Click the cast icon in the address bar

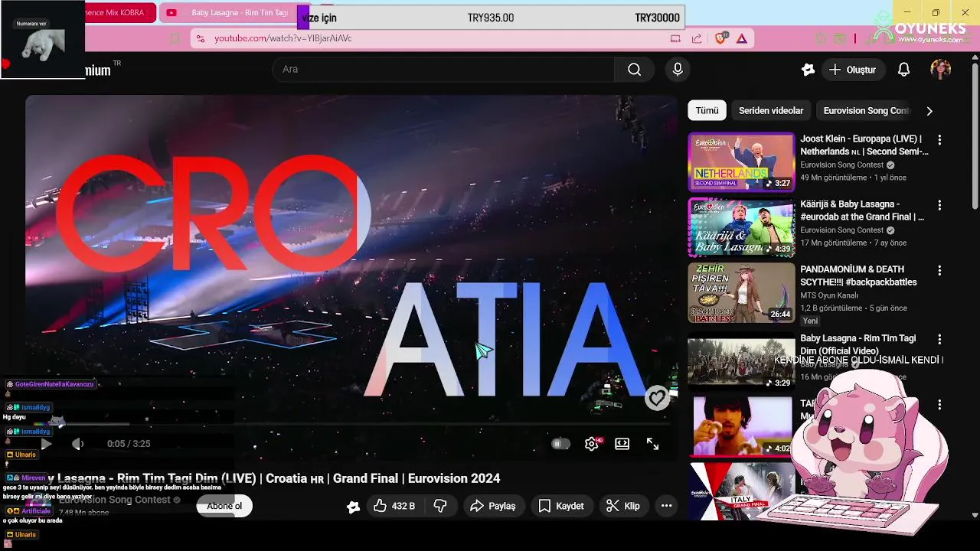coord(675,38)
